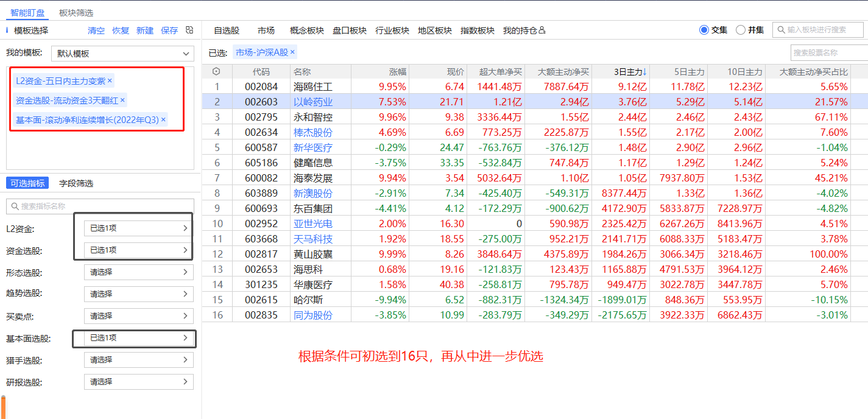868x419 pixels.
Task: Open stock 棒杰股份
Action: 313,132
